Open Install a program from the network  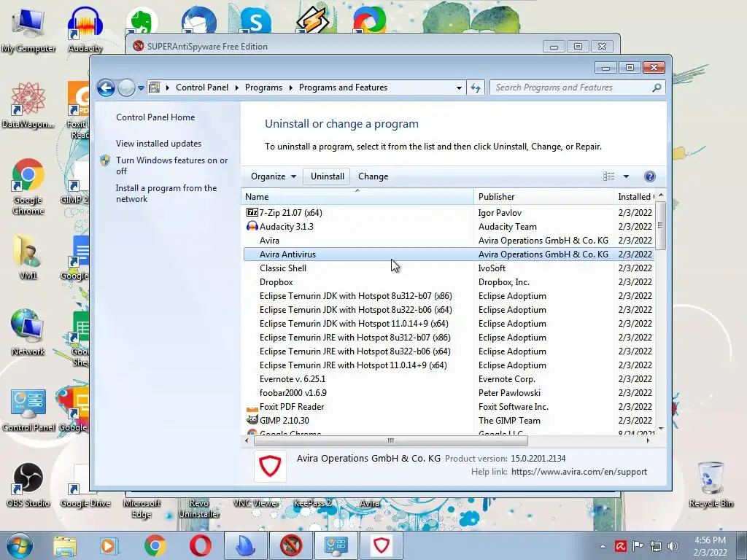[x=166, y=193]
